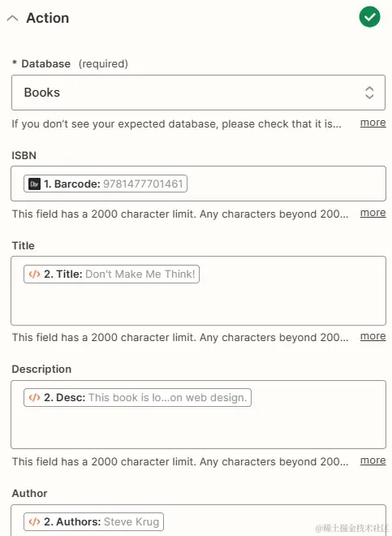Click the character limit note under Description

[x=180, y=462]
